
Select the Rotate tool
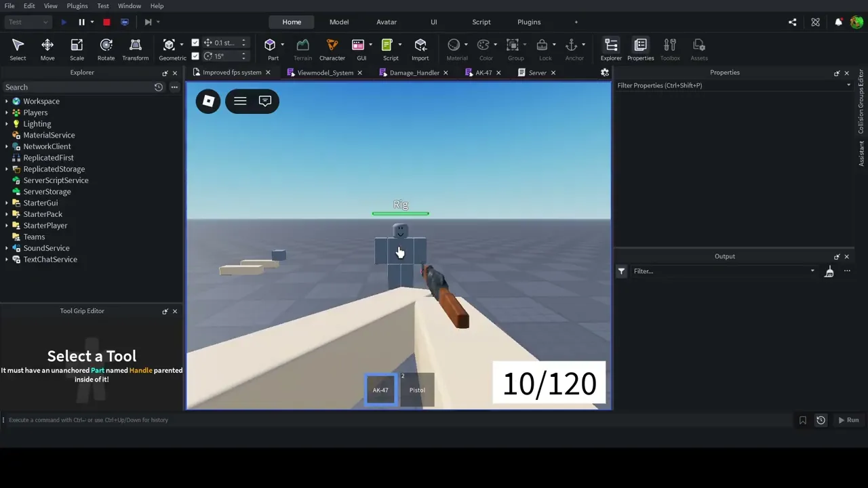pos(106,49)
